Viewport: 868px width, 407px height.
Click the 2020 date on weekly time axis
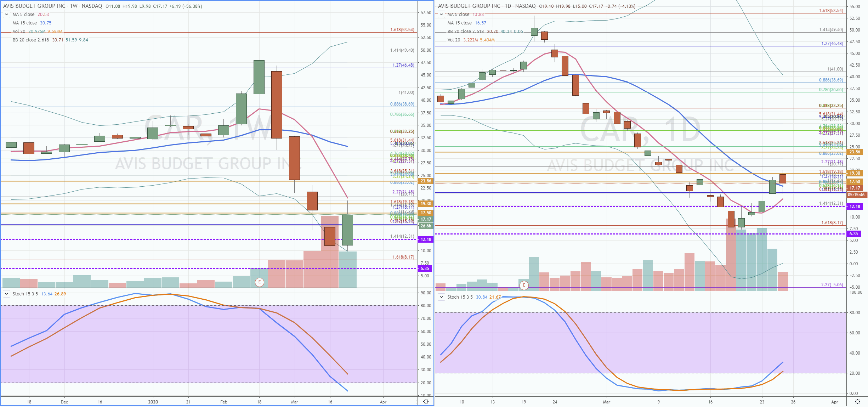pos(153,402)
